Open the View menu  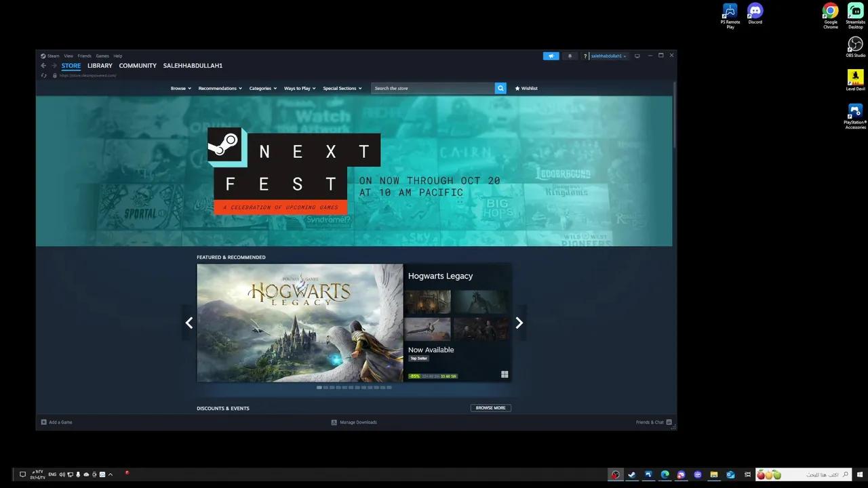point(68,56)
